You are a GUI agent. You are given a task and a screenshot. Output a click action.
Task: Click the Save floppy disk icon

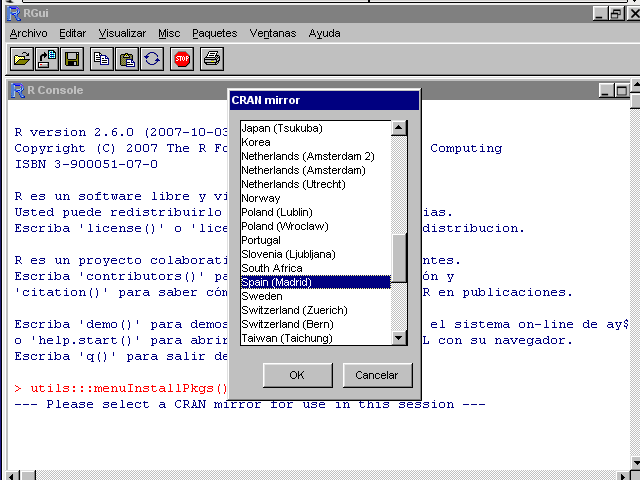(72, 59)
